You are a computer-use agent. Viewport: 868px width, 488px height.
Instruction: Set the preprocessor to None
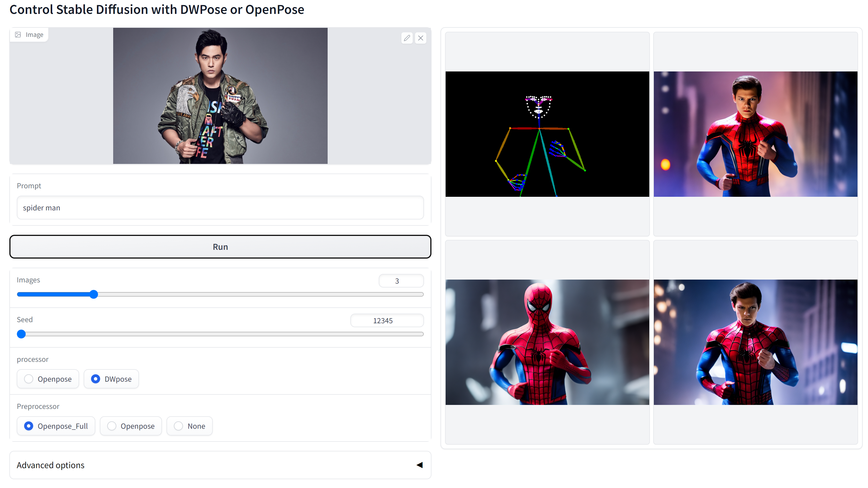pos(179,426)
